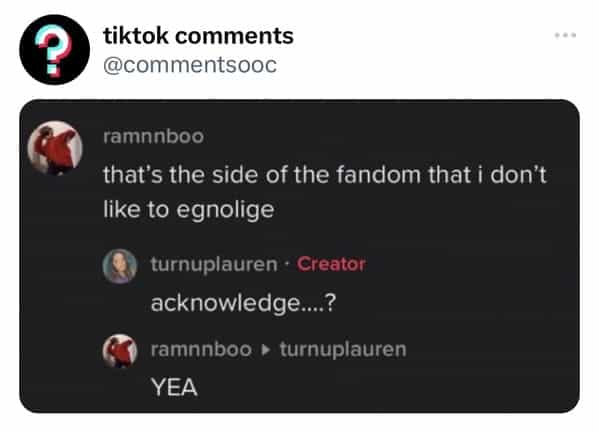Click the three-dot more options icon

(x=565, y=35)
